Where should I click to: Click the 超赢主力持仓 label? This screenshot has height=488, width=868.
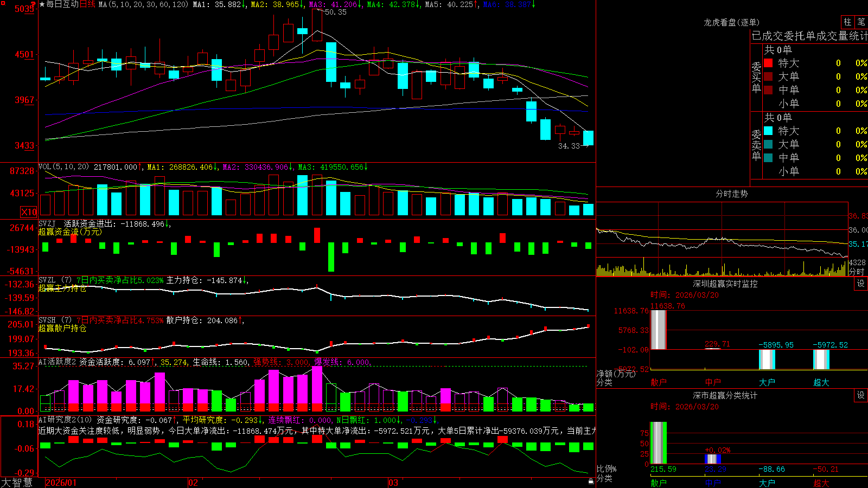(62, 288)
